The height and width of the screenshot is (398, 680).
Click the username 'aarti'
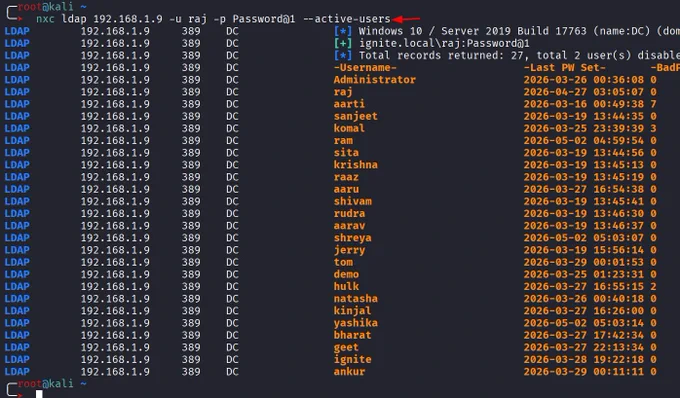coord(349,104)
